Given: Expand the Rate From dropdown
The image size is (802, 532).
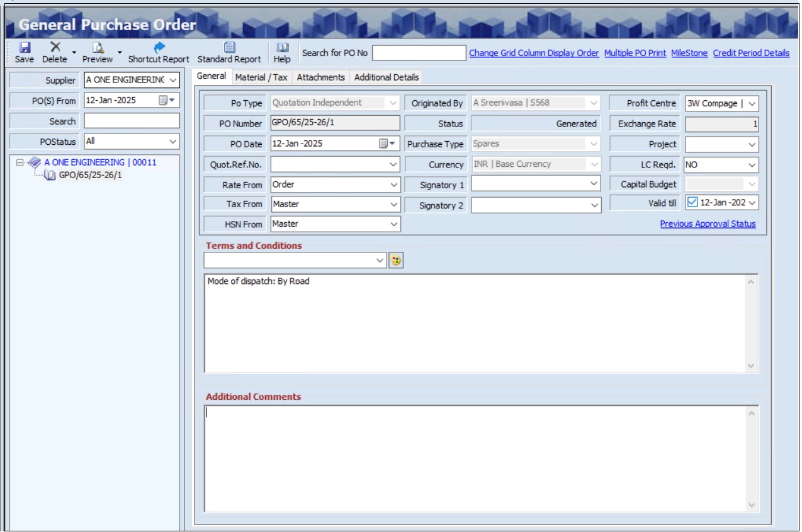Looking at the screenshot, I should [393, 185].
